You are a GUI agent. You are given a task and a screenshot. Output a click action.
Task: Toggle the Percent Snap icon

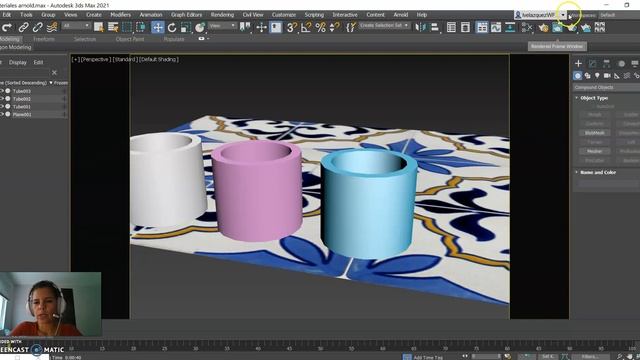click(x=320, y=27)
